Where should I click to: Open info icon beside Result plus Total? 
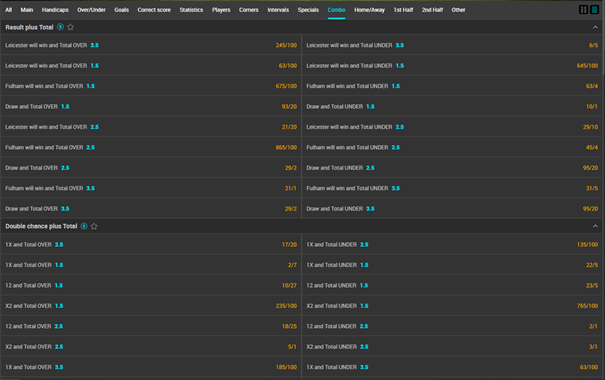click(x=60, y=27)
